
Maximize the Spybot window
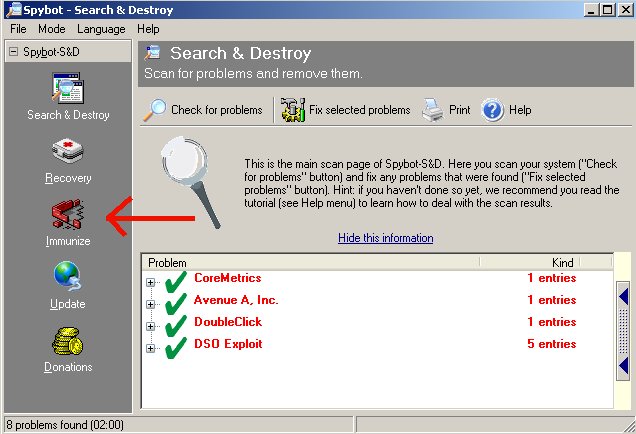tap(608, 10)
